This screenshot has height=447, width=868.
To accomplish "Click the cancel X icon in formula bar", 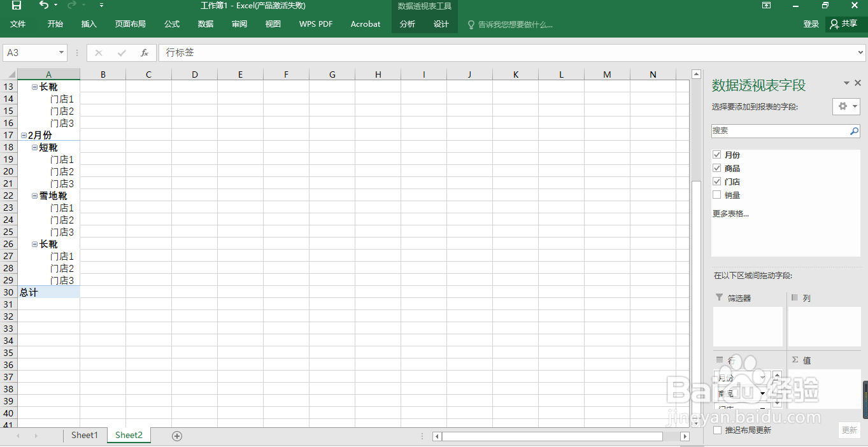I will coord(99,53).
